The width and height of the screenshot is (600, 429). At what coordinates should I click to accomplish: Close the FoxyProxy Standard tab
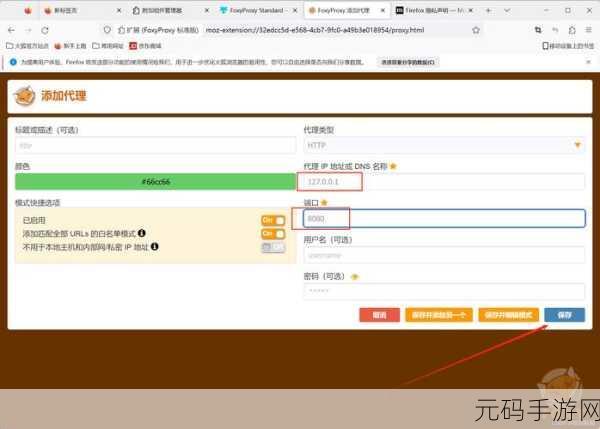click(295, 11)
